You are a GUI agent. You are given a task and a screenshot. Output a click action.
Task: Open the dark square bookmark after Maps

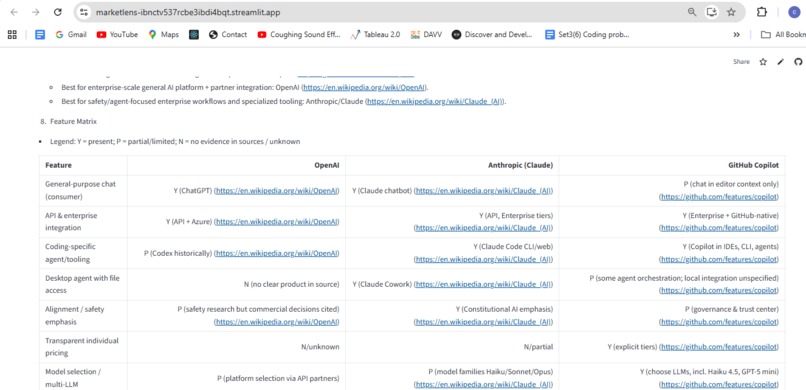194,34
